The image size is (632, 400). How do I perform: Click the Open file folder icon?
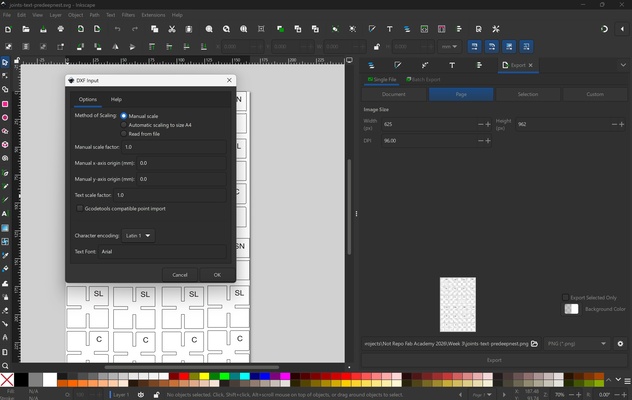tap(25, 29)
